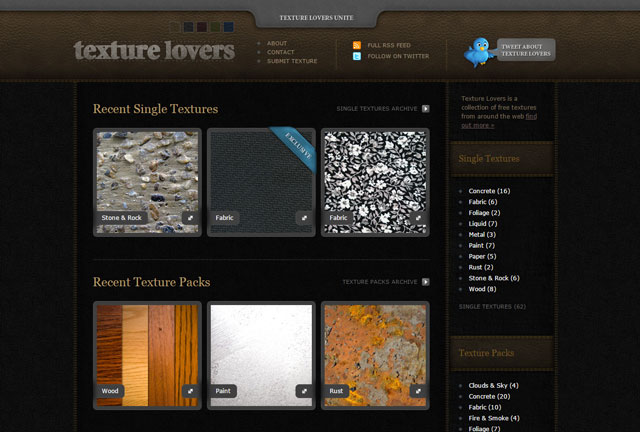Select the Wood (8) category in the sidebar
The width and height of the screenshot is (640, 432).
point(482,289)
